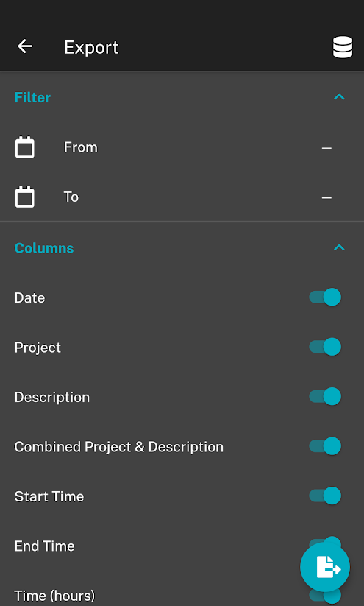Turn off the Project column switch
Viewport: 364px width, 606px height.
click(x=325, y=347)
